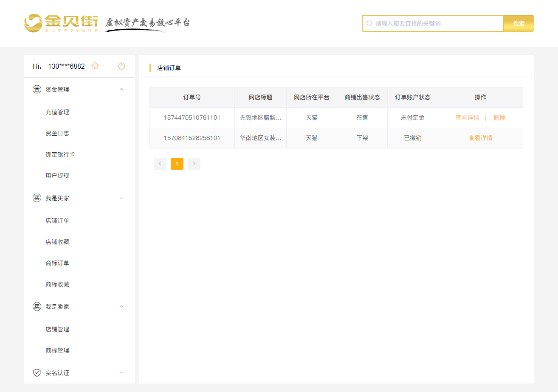
Task: Click the shield icon of 实名认证
Action: click(x=37, y=373)
